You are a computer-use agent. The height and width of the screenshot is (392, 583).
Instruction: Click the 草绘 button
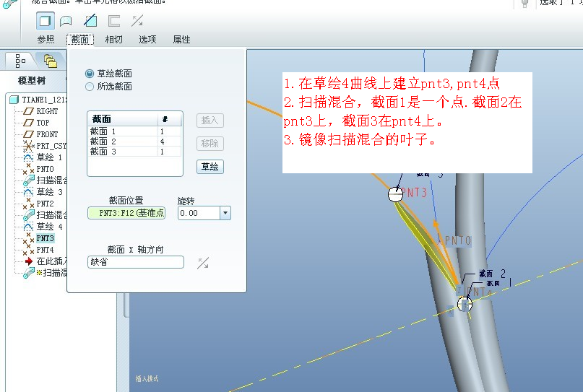[210, 167]
